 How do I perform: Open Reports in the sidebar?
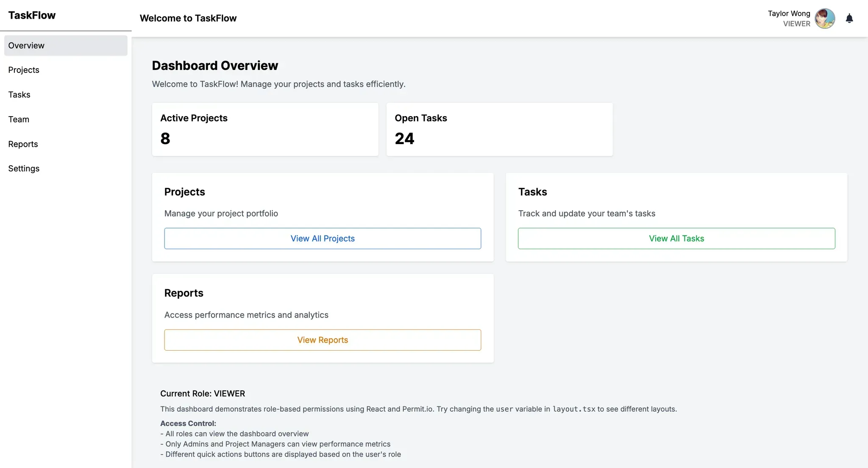(x=23, y=144)
